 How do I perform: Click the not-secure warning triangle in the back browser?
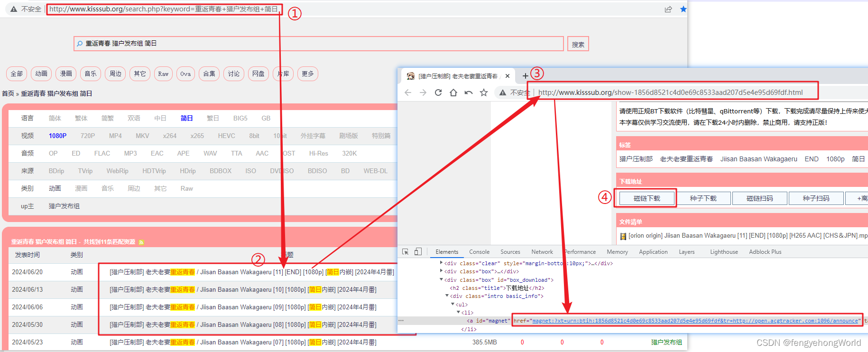click(x=14, y=9)
